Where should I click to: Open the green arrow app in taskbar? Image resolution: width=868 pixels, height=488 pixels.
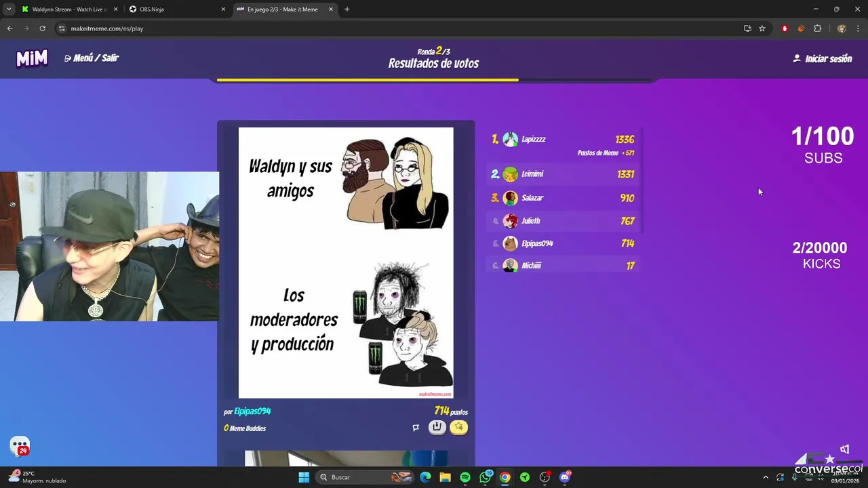(x=525, y=477)
